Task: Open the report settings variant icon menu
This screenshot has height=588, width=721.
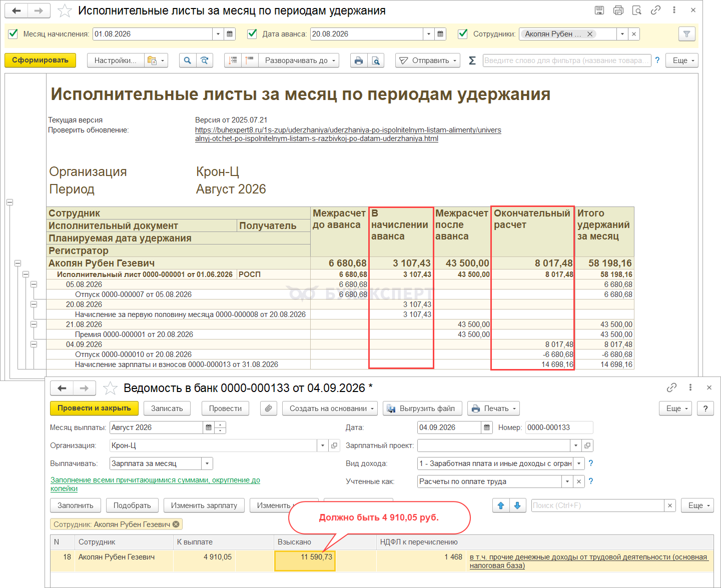Action: 156,60
